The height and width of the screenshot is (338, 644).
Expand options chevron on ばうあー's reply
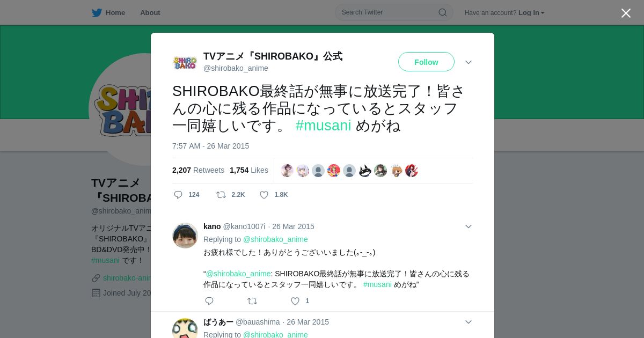point(469,322)
